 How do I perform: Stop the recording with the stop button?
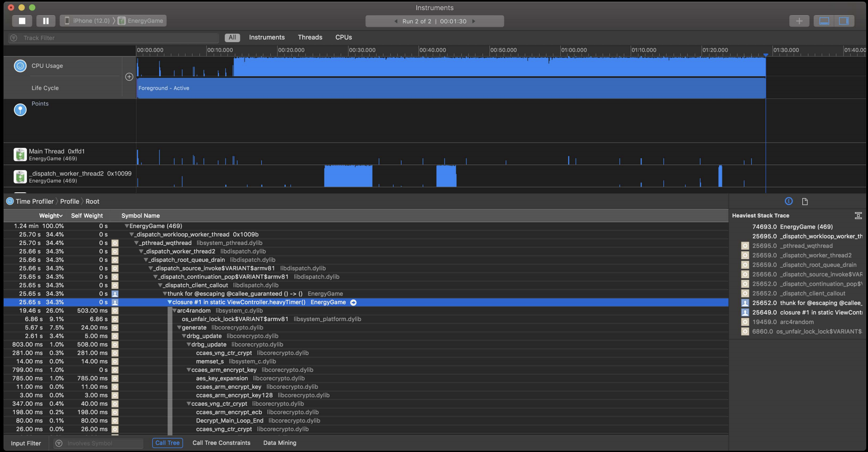[22, 21]
